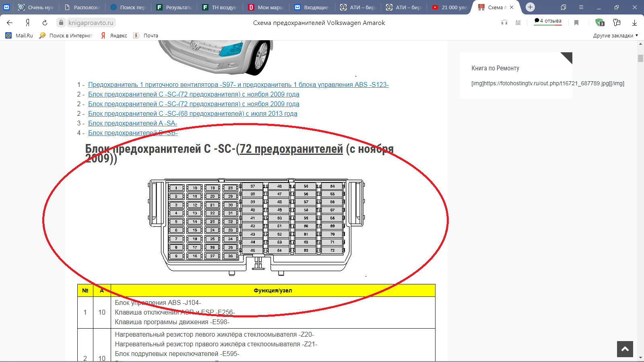Switch to the ТН воздух tab
The width and height of the screenshot is (644, 362).
tap(220, 7)
